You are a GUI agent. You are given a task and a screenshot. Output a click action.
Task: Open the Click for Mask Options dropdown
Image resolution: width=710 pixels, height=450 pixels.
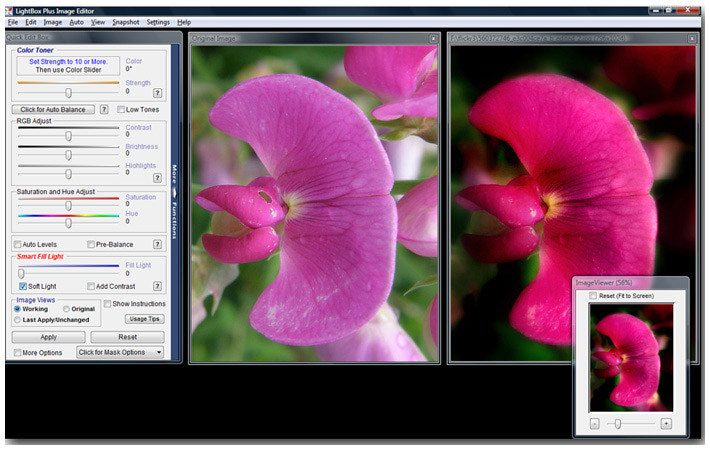click(120, 352)
